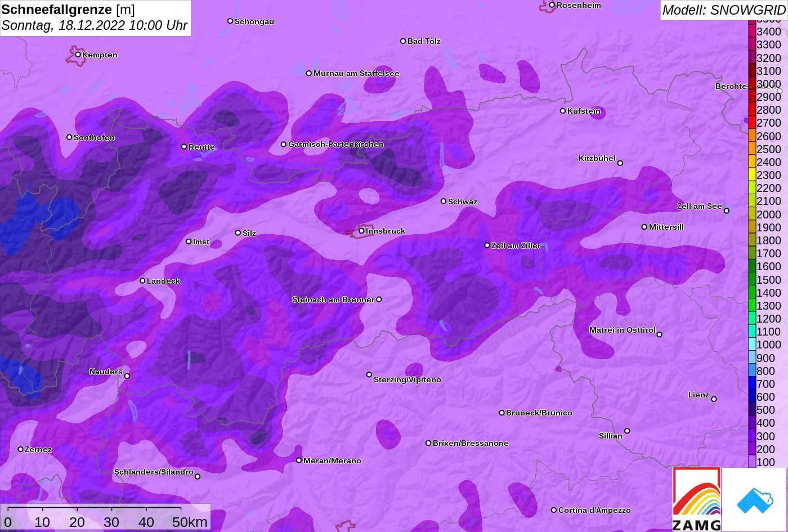The width and height of the screenshot is (788, 532).
Task: Click the Nauders marker dot
Action: 127,376
